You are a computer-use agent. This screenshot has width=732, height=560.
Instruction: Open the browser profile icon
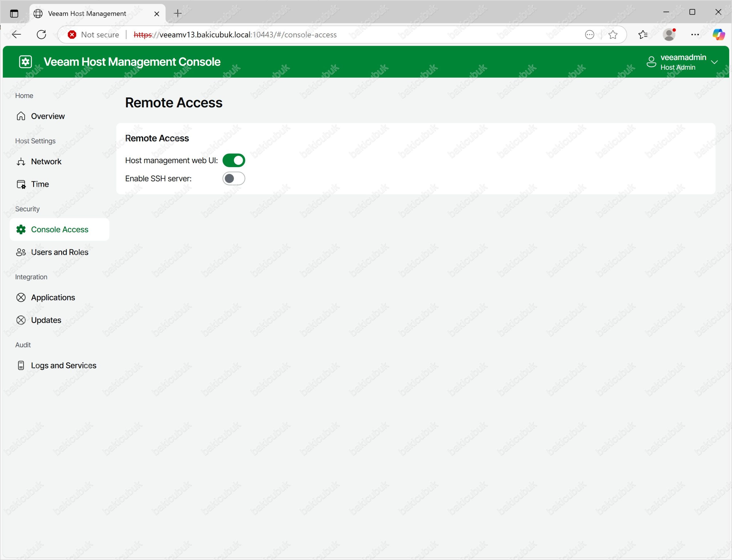669,34
